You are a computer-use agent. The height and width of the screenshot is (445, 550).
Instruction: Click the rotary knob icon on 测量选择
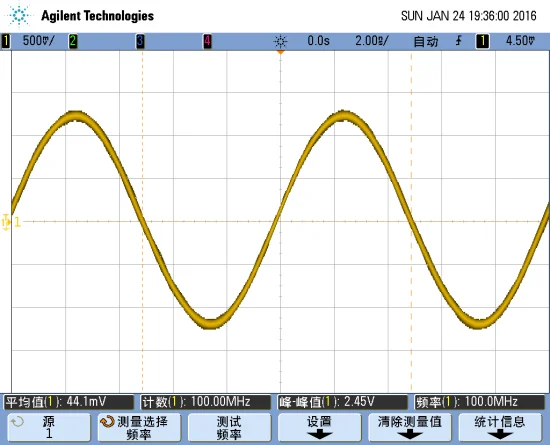coord(107,422)
